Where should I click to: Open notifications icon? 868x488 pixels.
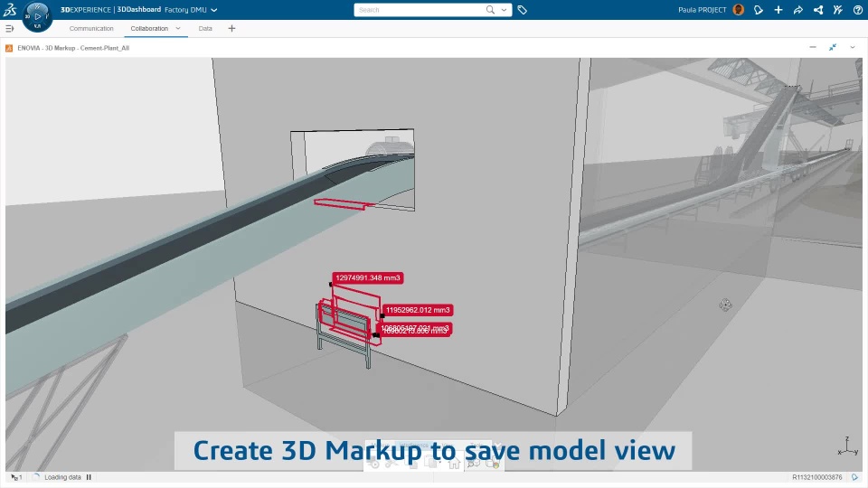759,10
